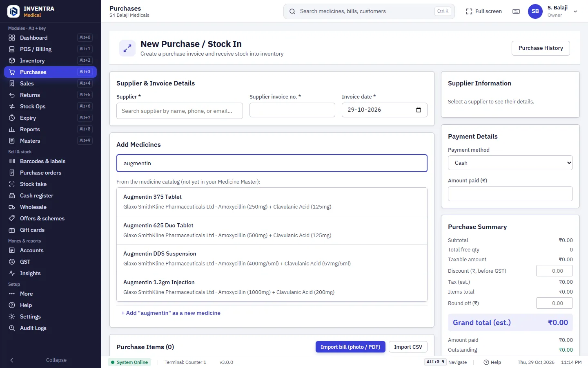
Task: Click the Supplier search field
Action: coord(180,111)
